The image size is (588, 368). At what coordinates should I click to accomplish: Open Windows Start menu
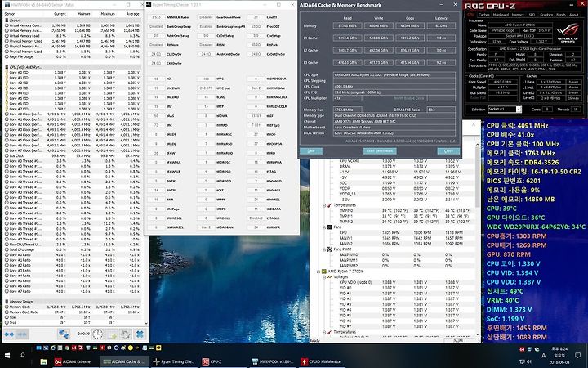(x=7, y=355)
